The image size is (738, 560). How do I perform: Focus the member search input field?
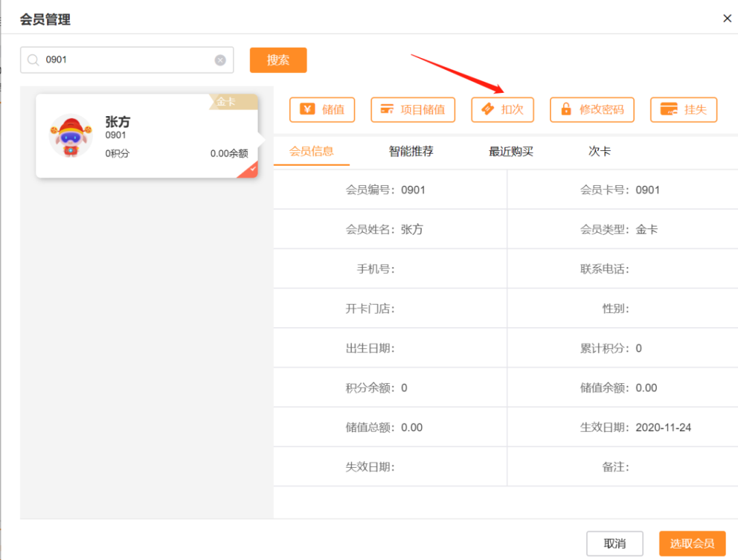coord(127,59)
